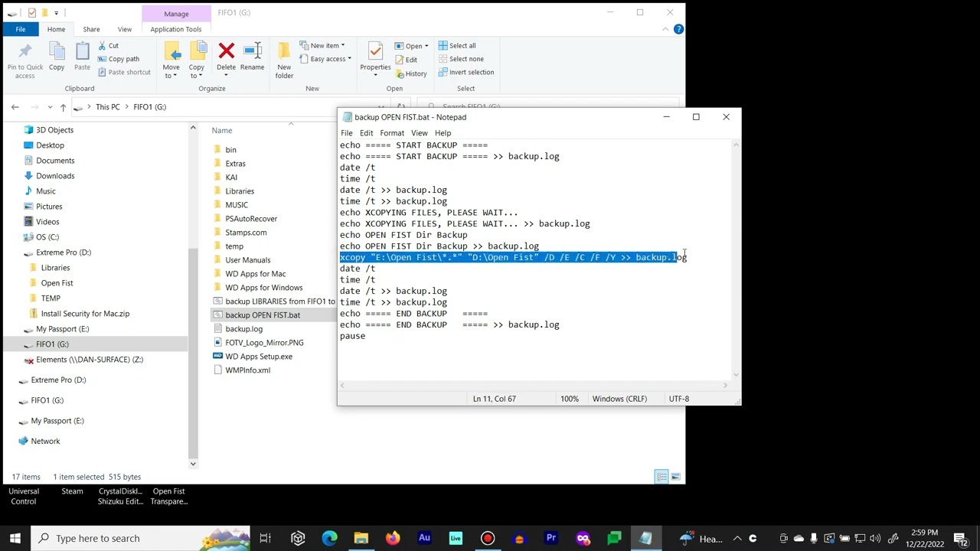980x551 pixels.
Task: Click in the taskbar search box
Action: [x=142, y=538]
